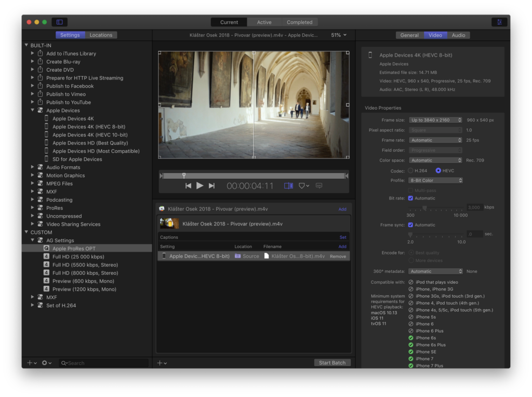
Task: Open the General inspector tab
Action: click(409, 35)
